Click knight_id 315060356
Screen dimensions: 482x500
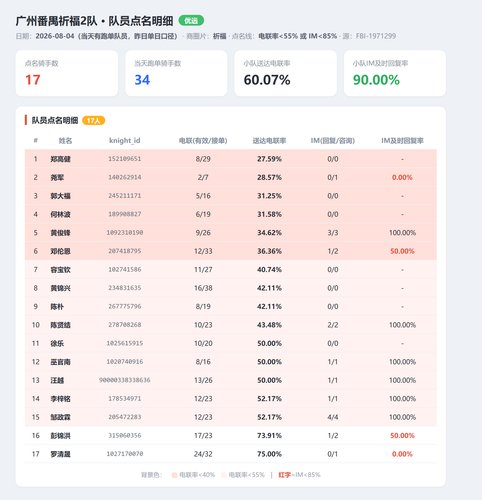[x=125, y=435]
